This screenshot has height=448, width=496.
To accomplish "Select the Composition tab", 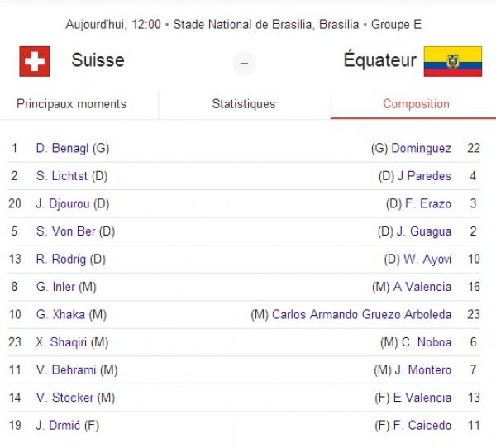I will click(x=416, y=104).
